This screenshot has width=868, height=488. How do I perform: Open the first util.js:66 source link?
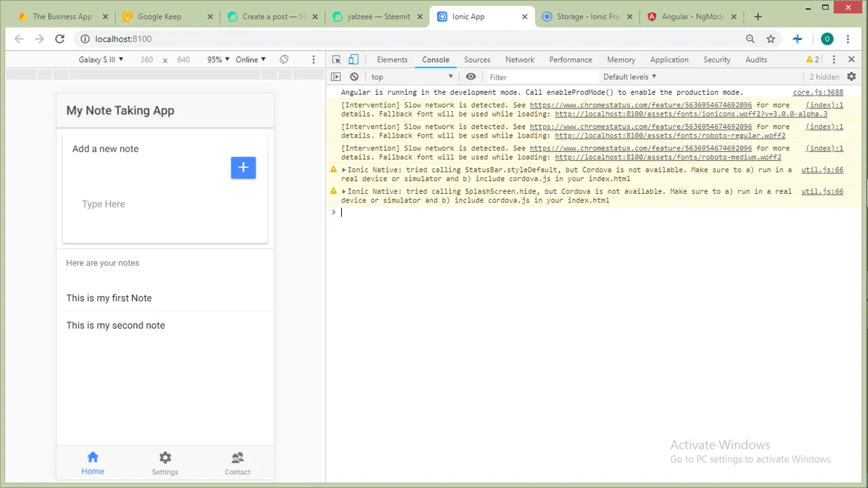(822, 170)
